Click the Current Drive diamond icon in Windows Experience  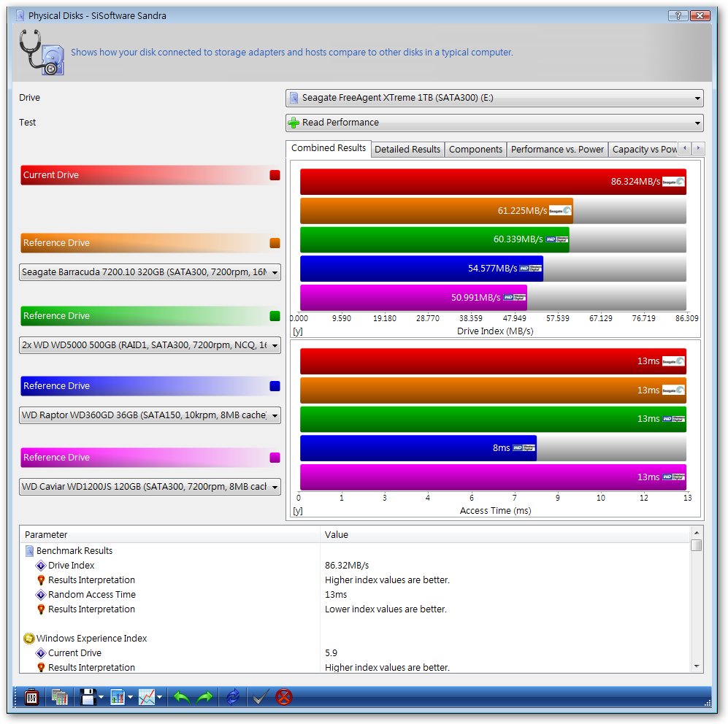pyautogui.click(x=41, y=653)
